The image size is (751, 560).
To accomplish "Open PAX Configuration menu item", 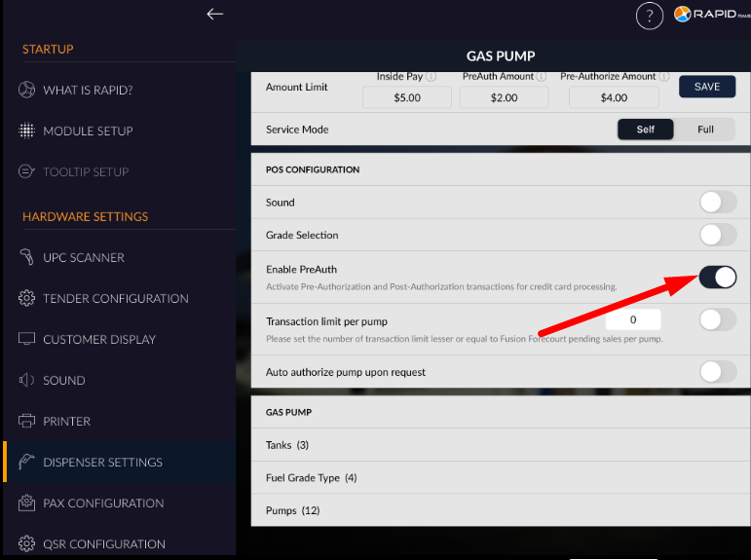I will [x=102, y=504].
